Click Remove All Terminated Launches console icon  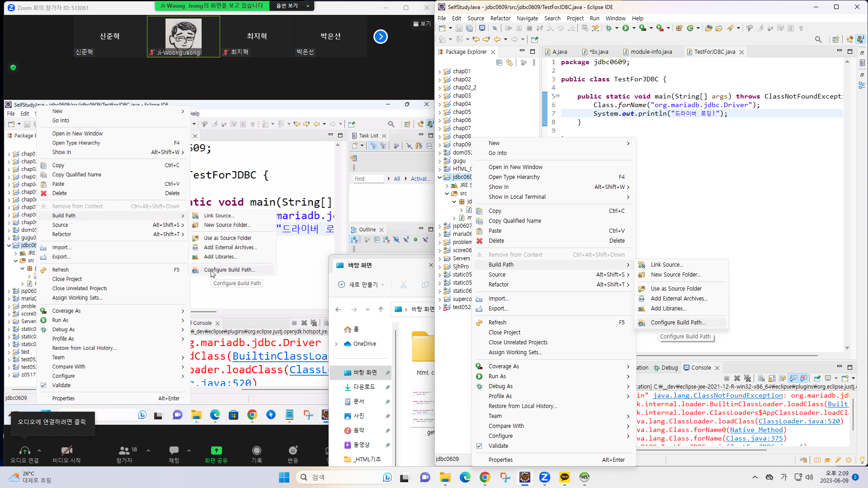pyautogui.click(x=747, y=378)
